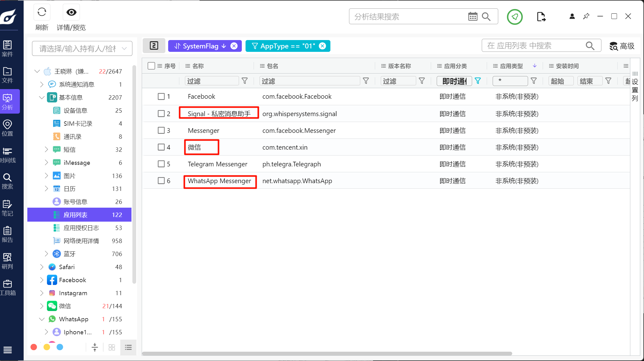Open the 持有人/检材 selection dropdown
The width and height of the screenshot is (644, 361).
(82, 48)
